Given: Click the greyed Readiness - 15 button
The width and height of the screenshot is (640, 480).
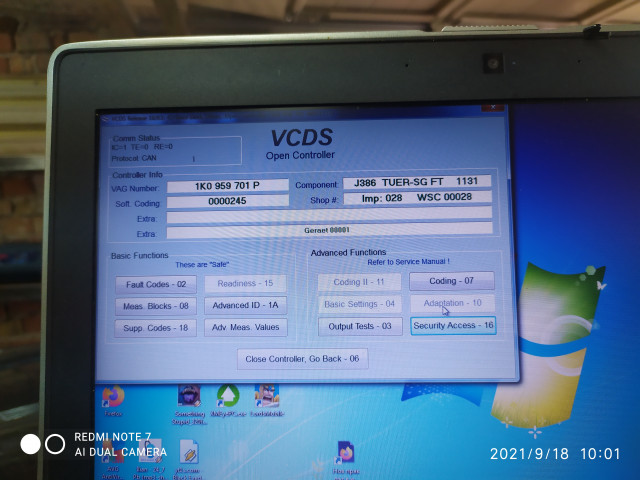Looking at the screenshot, I should coord(245,284).
